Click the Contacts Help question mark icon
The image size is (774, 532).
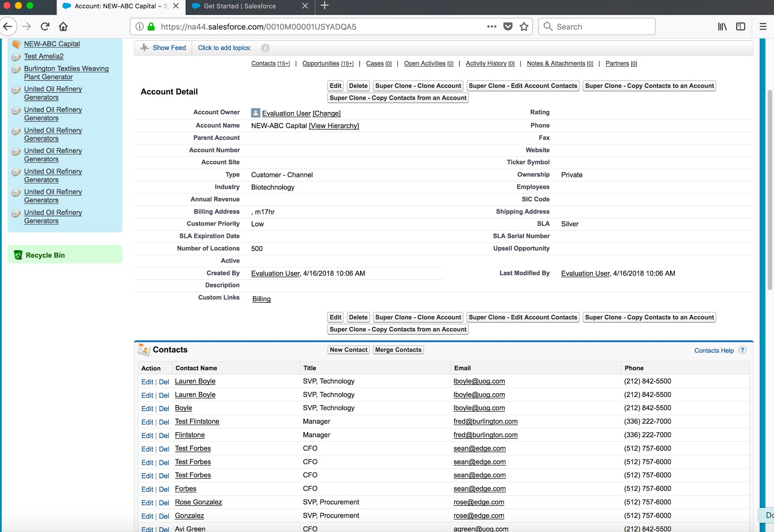click(x=743, y=350)
